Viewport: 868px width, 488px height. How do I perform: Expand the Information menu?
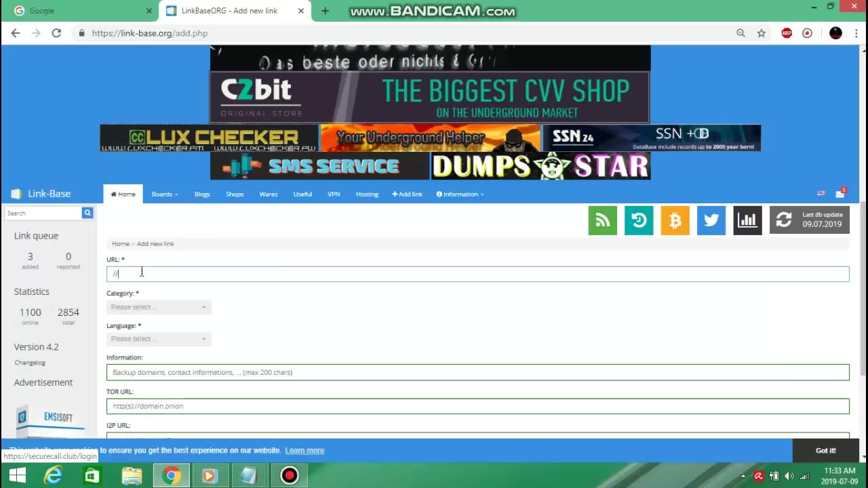460,194
